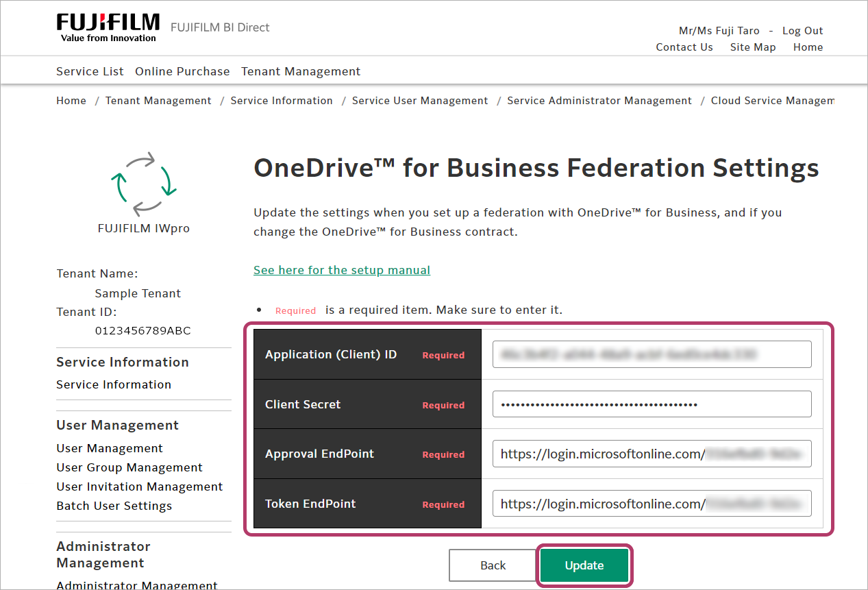Image resolution: width=868 pixels, height=590 pixels.
Task: Click the Token EndPoint input field
Action: [652, 504]
